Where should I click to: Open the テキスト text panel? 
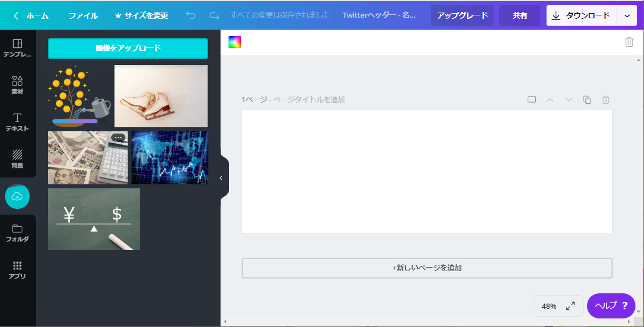tap(18, 122)
